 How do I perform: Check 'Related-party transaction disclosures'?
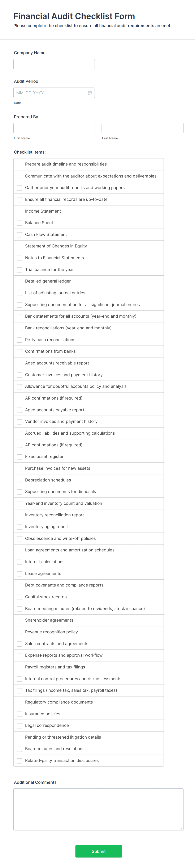[19, 760]
